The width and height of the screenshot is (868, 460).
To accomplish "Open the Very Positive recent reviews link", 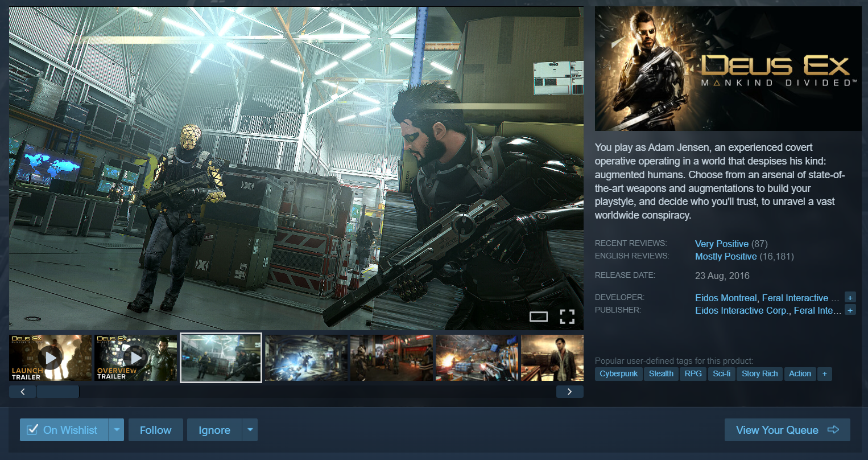I will pyautogui.click(x=722, y=244).
